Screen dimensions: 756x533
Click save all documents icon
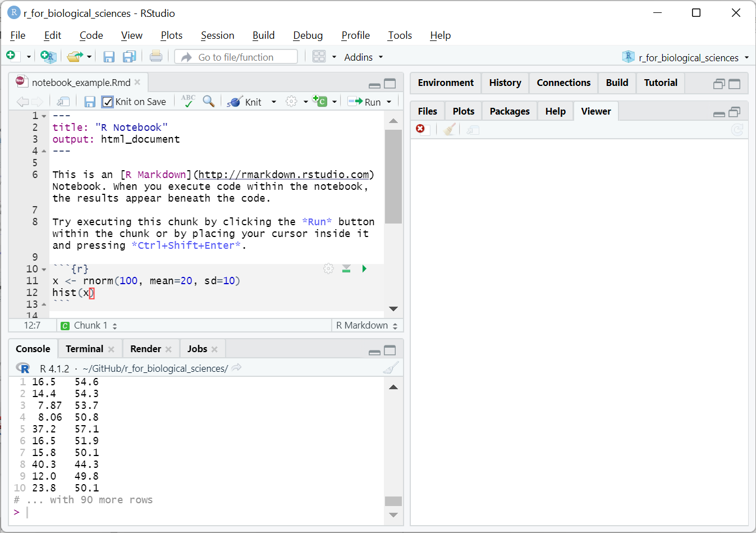click(130, 57)
